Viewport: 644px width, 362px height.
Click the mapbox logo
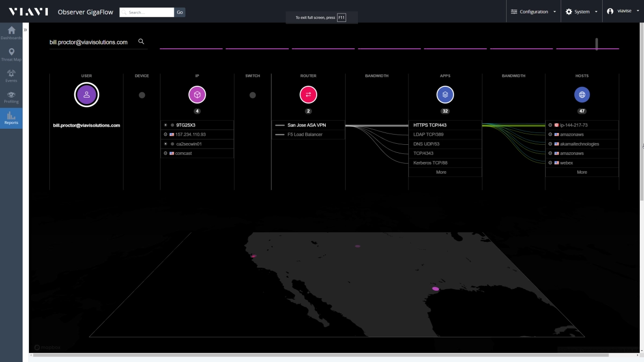[47, 348]
